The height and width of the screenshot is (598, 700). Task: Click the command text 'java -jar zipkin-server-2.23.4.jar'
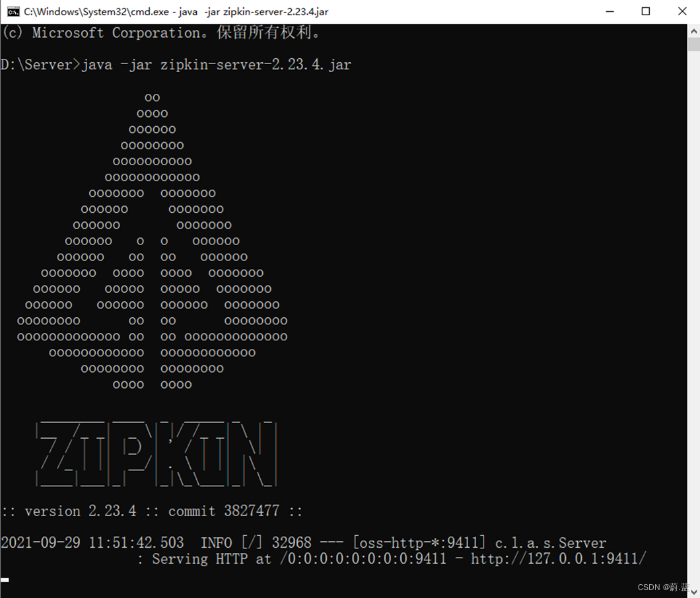(217, 65)
